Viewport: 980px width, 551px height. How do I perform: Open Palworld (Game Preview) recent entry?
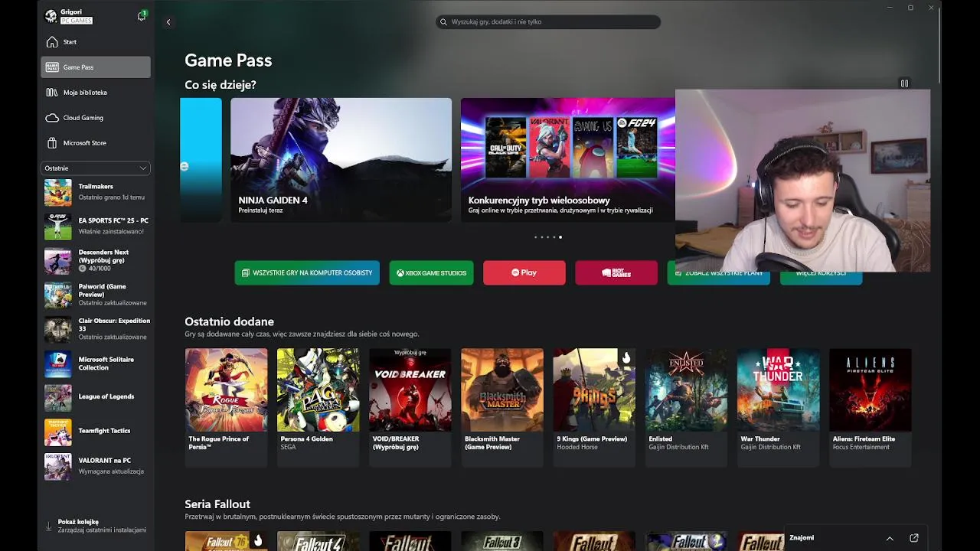click(96, 295)
